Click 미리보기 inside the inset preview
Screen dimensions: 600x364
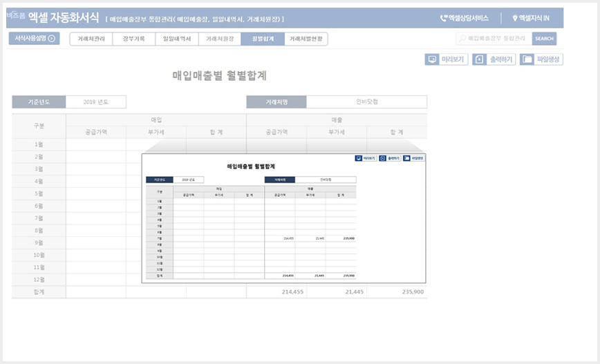[366, 158]
